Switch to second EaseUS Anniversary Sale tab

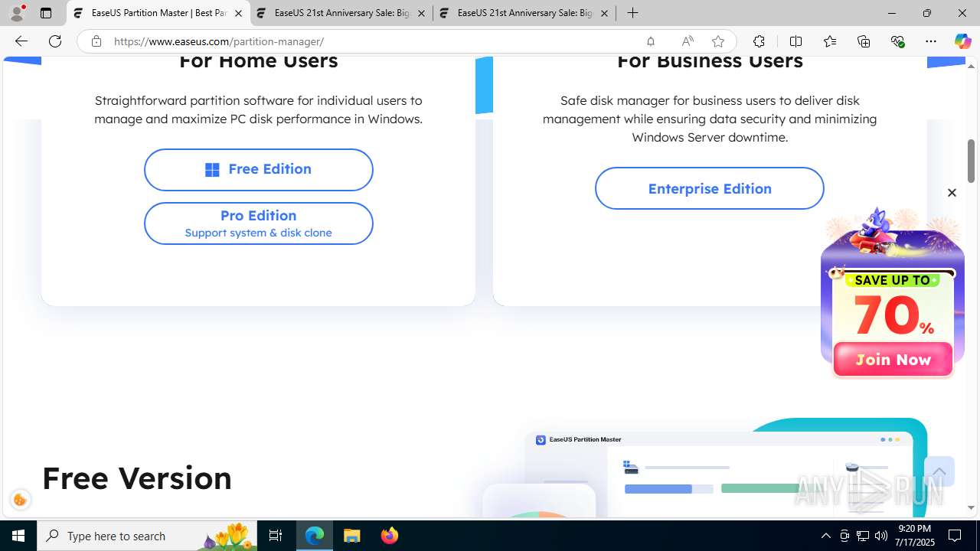point(341,13)
